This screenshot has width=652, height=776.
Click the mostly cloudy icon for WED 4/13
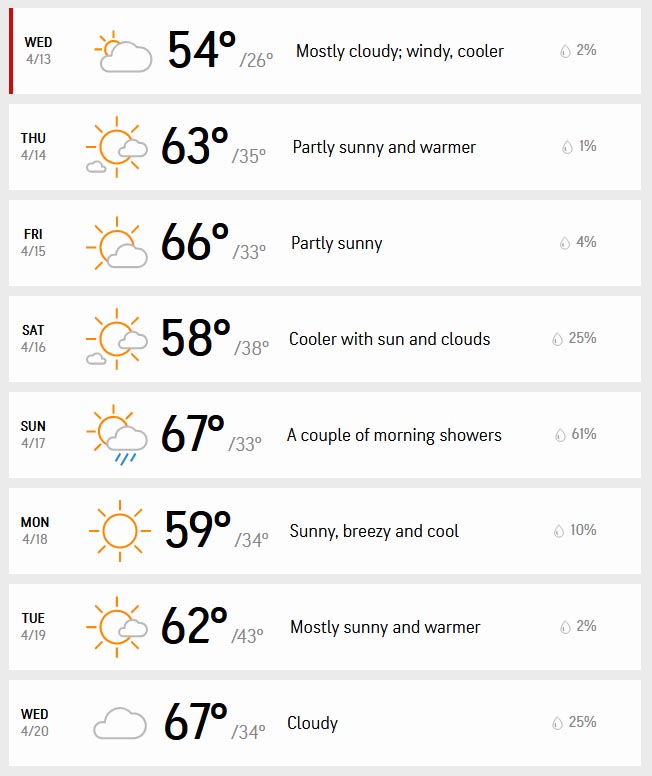(123, 51)
